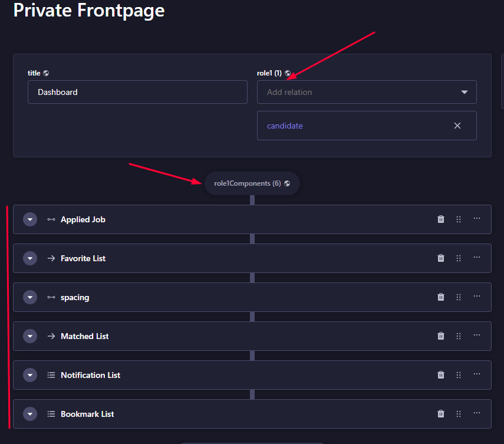This screenshot has height=444, width=504.
Task: Open more options for Matched List
Action: (477, 336)
